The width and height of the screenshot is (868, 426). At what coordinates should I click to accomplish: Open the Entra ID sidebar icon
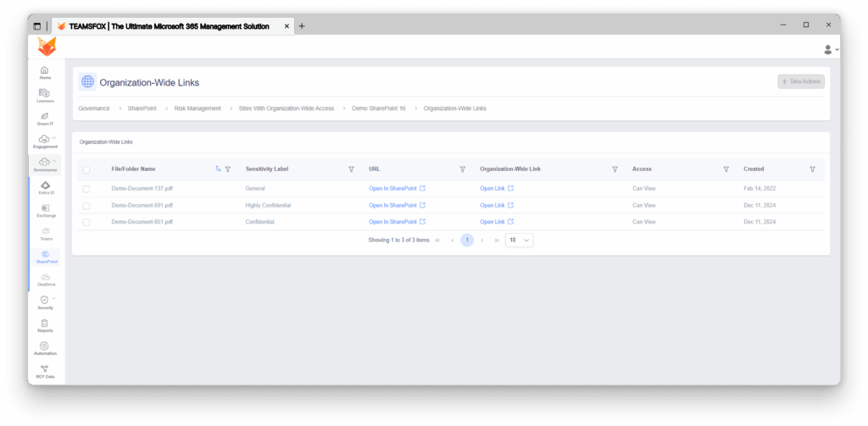point(46,185)
